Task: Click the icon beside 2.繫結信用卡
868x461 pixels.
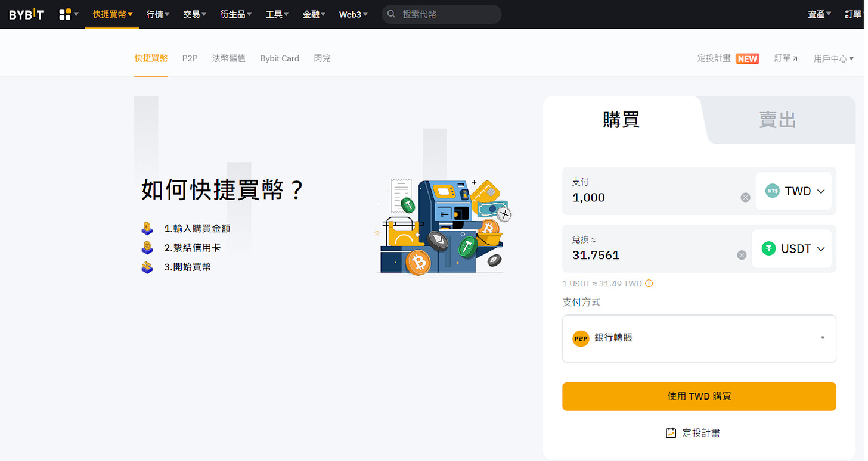Action: [x=147, y=247]
